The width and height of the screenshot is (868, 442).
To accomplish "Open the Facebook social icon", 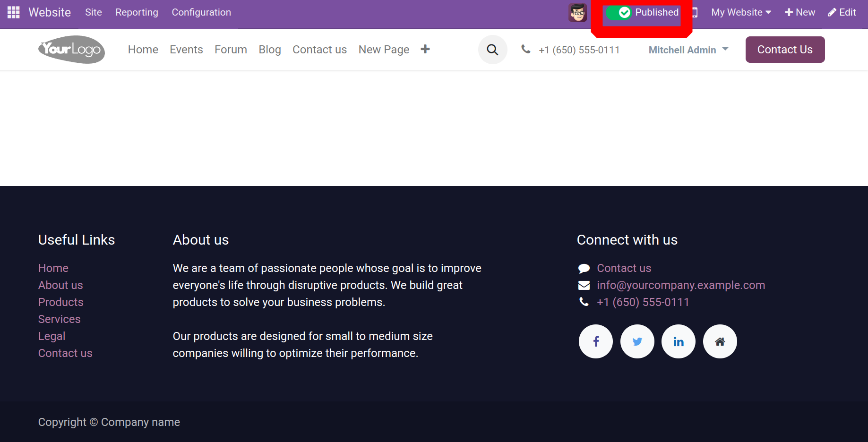I will tap(595, 341).
